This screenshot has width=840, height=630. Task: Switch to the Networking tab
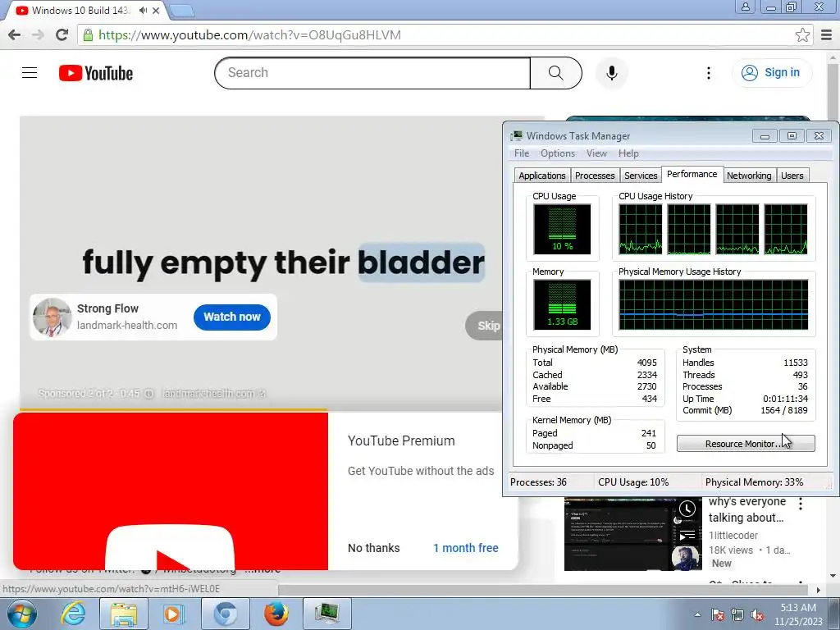click(x=749, y=176)
